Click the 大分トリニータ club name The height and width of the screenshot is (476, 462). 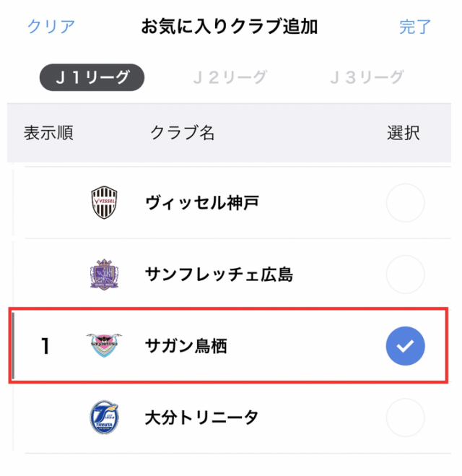201,417
